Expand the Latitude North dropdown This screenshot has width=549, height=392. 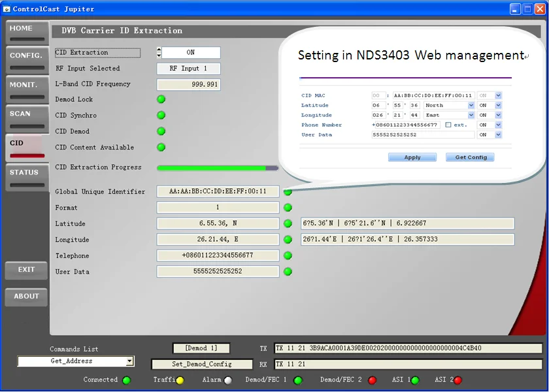click(x=471, y=105)
